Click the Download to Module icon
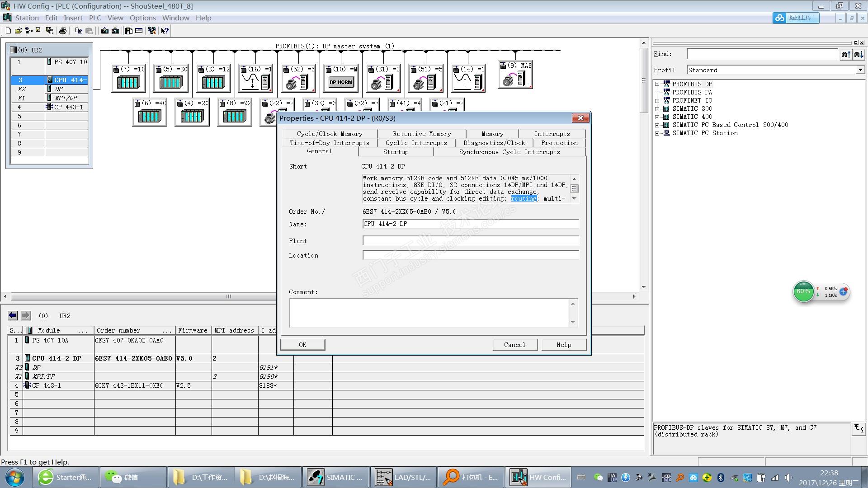868x488 pixels. coord(105,31)
